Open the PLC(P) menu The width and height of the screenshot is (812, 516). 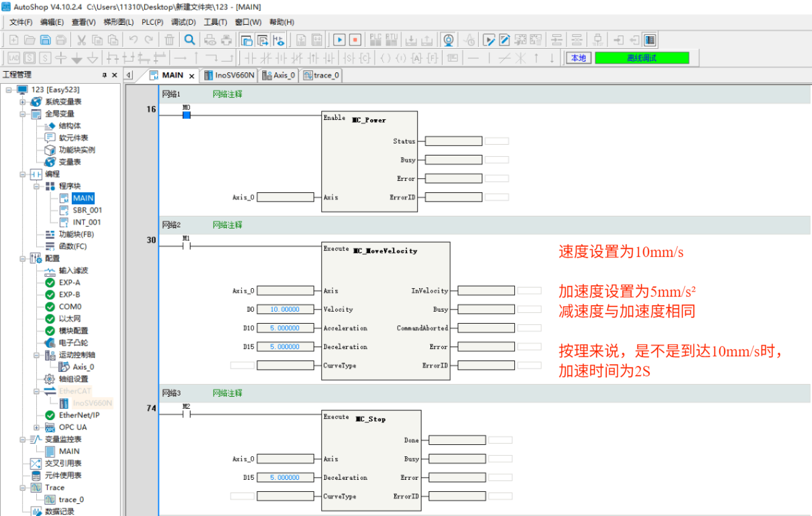152,22
